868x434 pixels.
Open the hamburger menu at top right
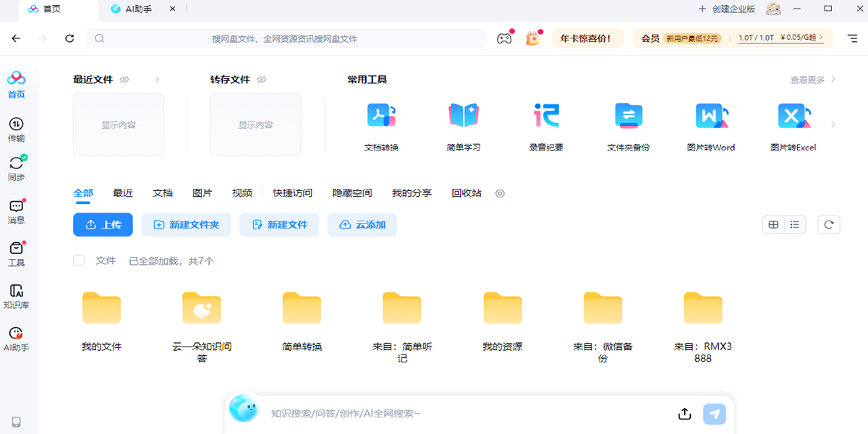click(851, 38)
